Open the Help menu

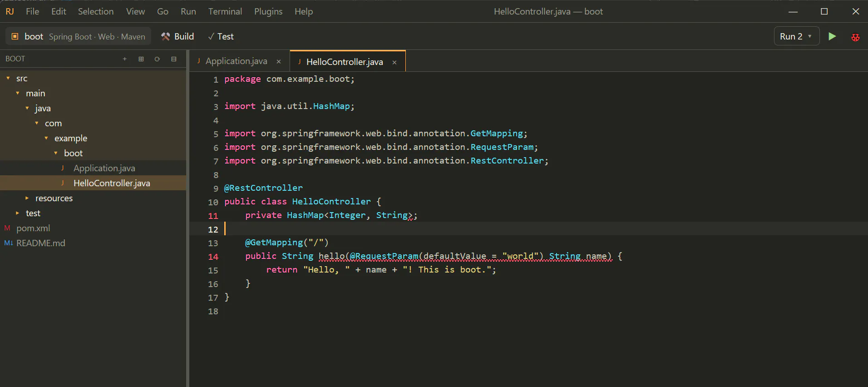[304, 11]
